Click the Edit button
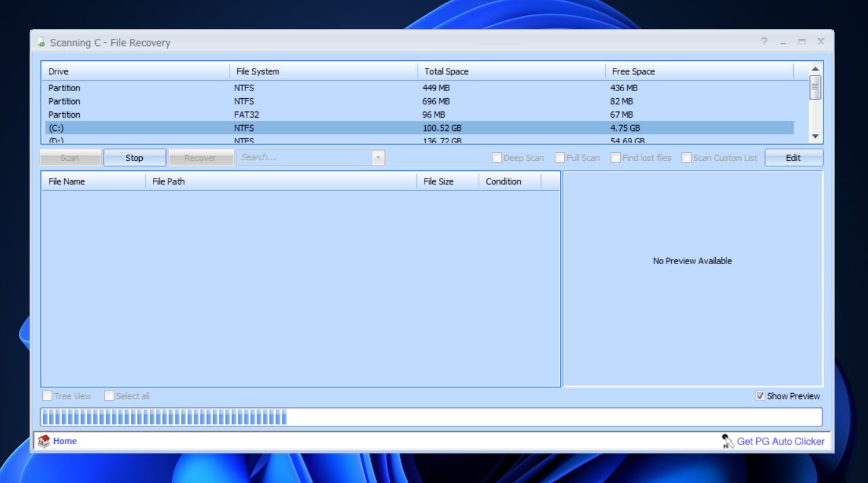 click(794, 158)
